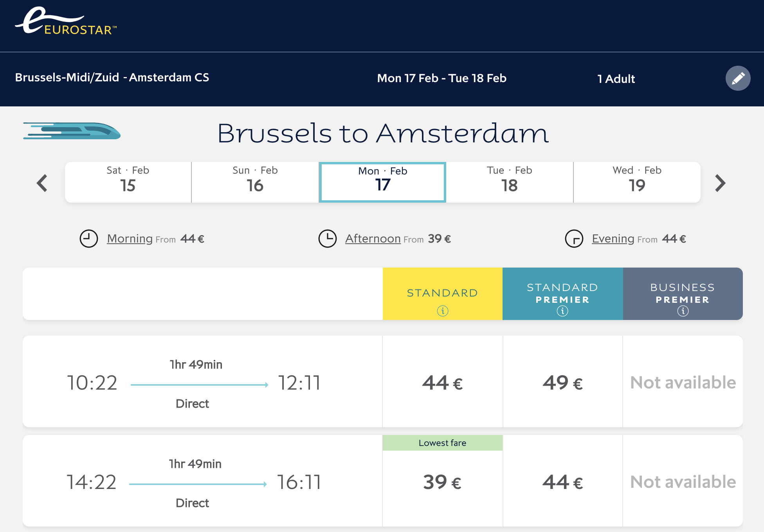Choose 49 € Standard Premier fare at 10:22
This screenshot has height=532, width=764.
pos(562,382)
